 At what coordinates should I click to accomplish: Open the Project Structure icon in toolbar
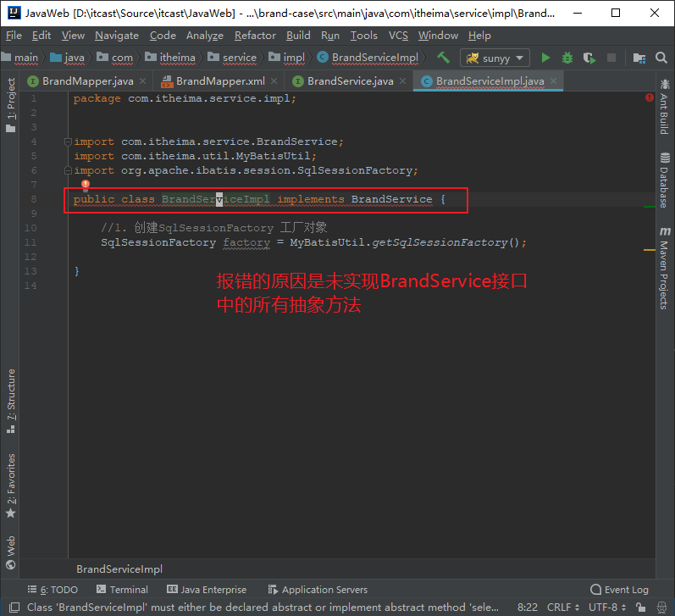click(639, 58)
